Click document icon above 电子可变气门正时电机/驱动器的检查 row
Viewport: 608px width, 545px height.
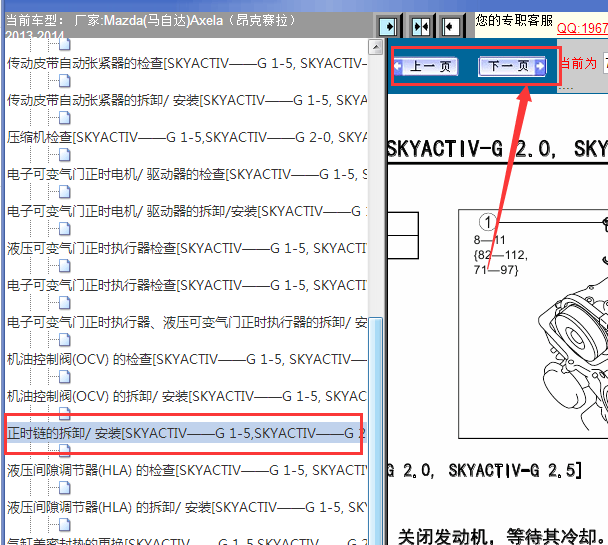pyautogui.click(x=64, y=155)
